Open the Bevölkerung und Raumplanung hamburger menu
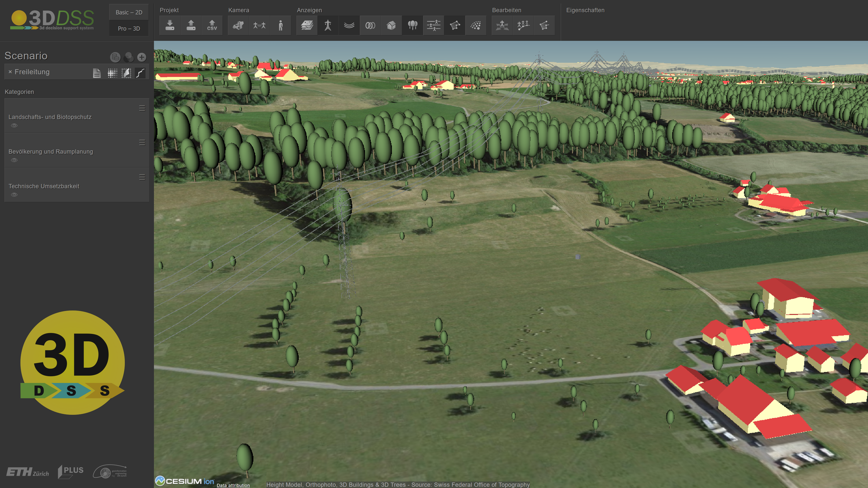This screenshot has width=868, height=488. point(142,143)
